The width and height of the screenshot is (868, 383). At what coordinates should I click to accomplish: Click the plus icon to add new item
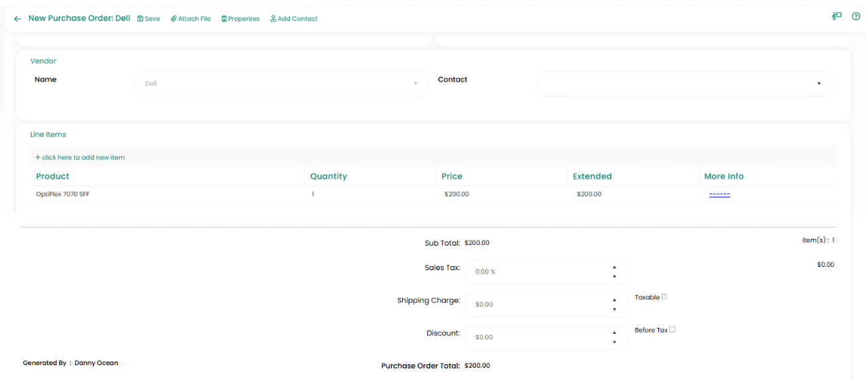tap(38, 157)
